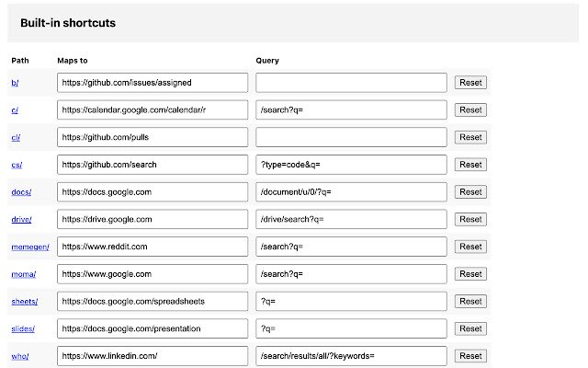The image size is (588, 368).
Task: Edit the github.com/search Maps to field
Action: [x=153, y=165]
